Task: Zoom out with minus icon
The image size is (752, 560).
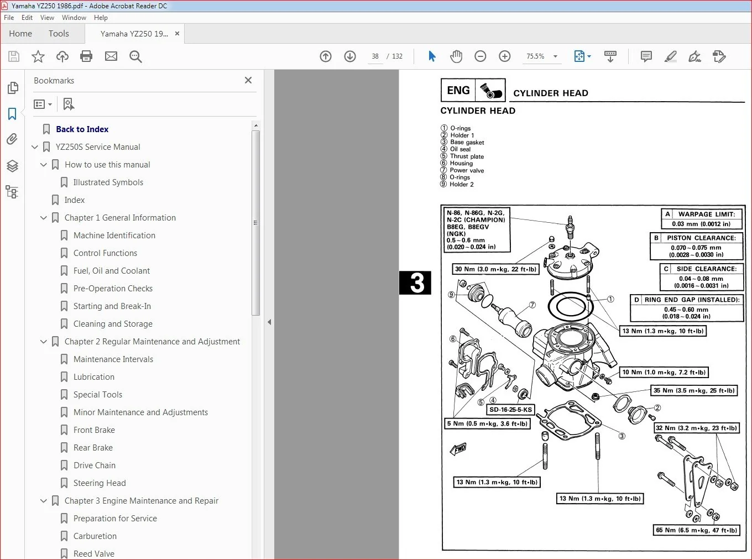Action: pos(481,56)
